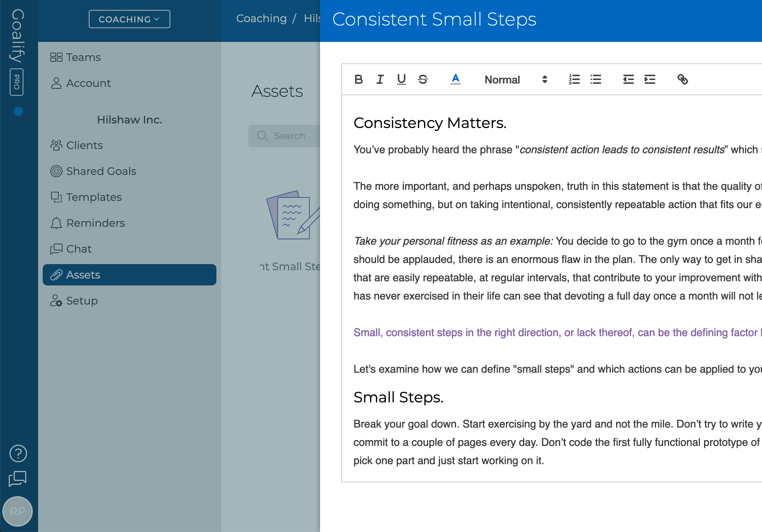Go to Shared Goals in sidebar
Screen dimensions: 762x532
101,171
